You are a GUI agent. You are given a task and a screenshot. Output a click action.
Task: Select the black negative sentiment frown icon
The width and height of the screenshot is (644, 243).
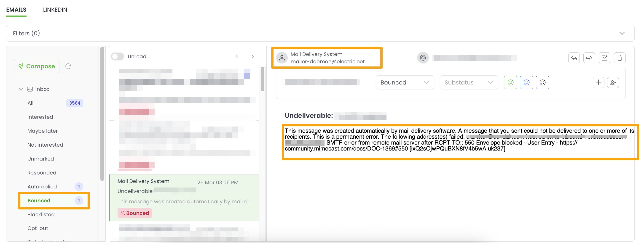point(542,82)
